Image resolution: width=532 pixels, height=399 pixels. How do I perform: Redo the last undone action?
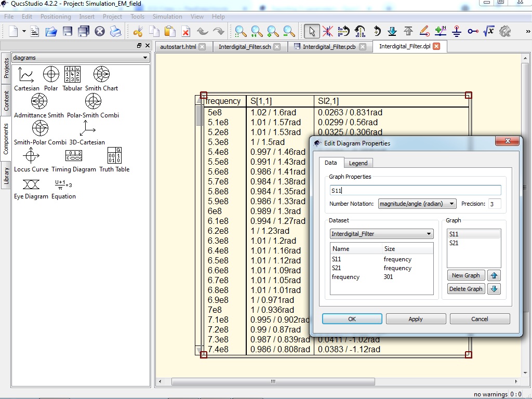point(219,32)
